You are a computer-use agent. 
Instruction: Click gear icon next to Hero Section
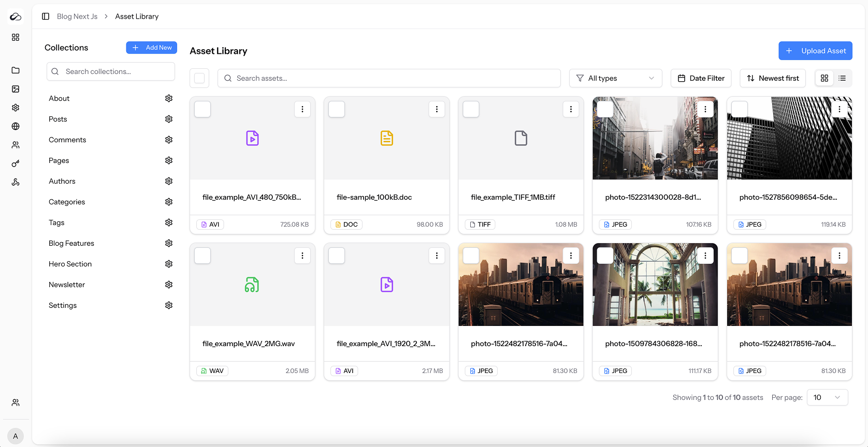click(x=168, y=264)
